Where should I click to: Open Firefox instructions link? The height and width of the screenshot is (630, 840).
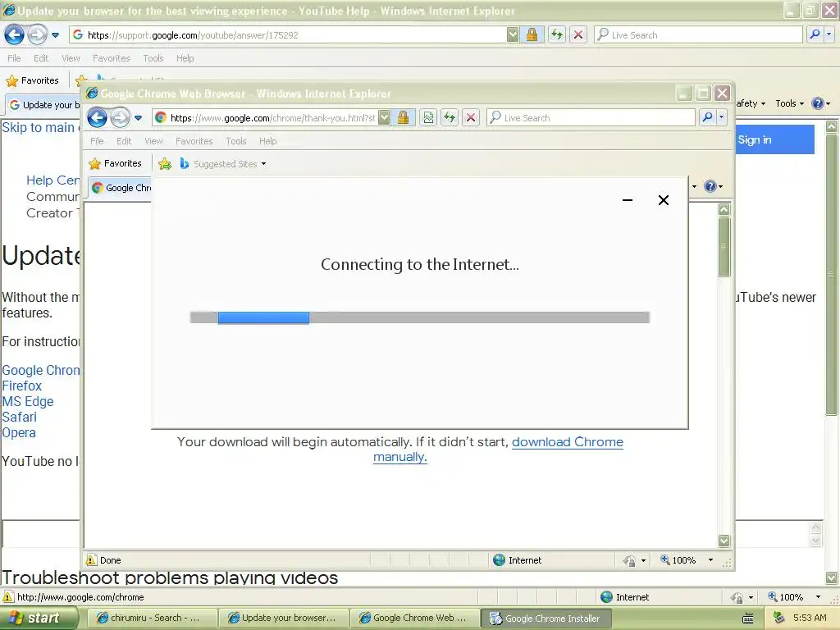22,386
